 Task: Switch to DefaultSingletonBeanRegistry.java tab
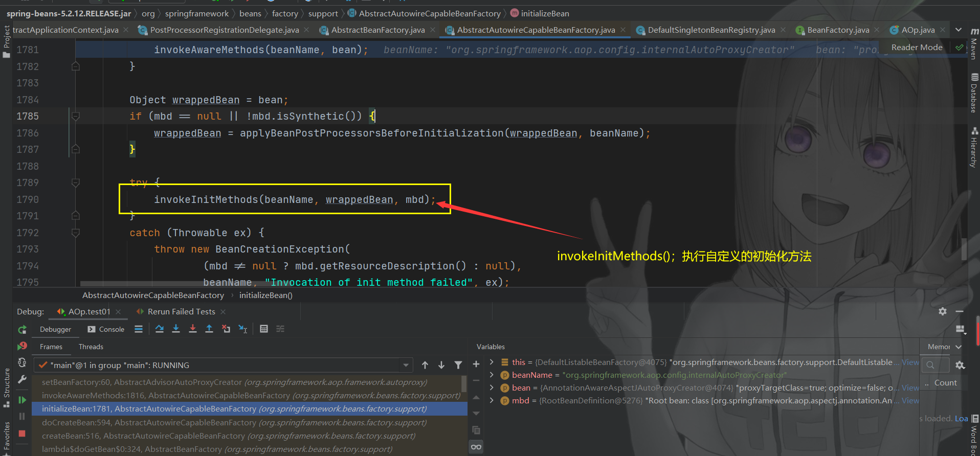[711, 30]
